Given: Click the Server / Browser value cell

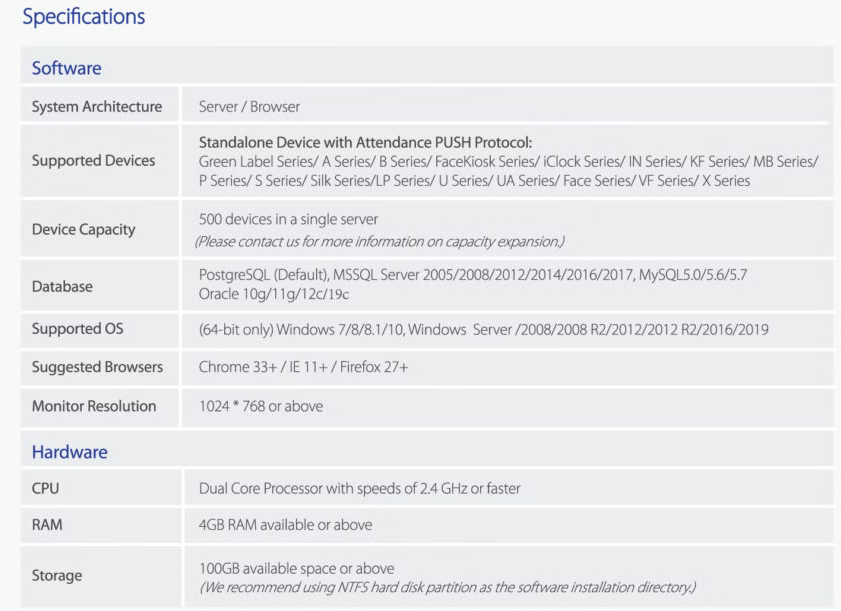Looking at the screenshot, I should (x=249, y=107).
